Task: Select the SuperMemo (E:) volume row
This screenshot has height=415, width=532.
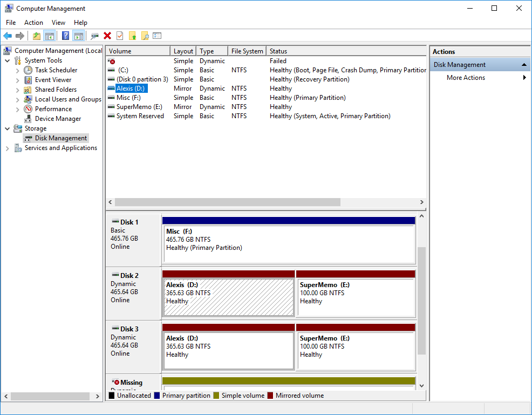Action: [x=266, y=107]
